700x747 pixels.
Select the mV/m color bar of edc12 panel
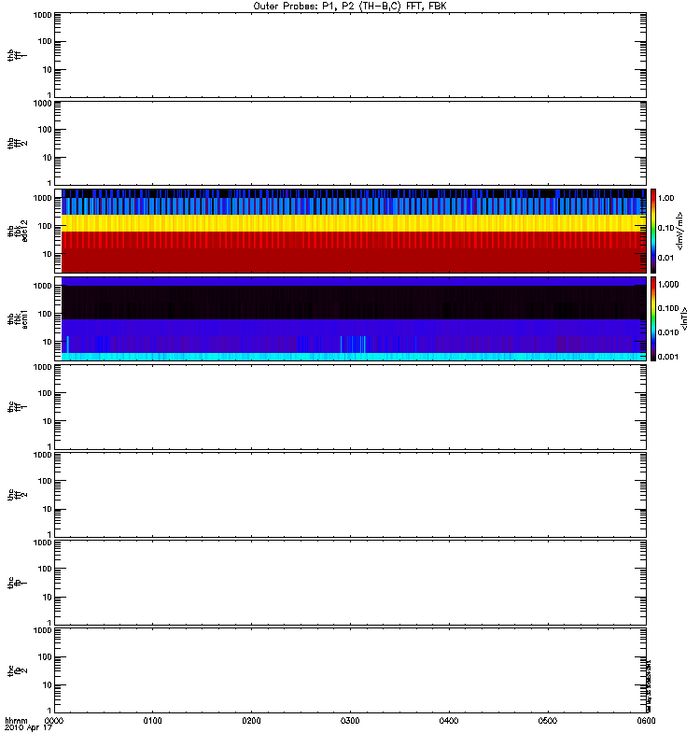click(653, 231)
